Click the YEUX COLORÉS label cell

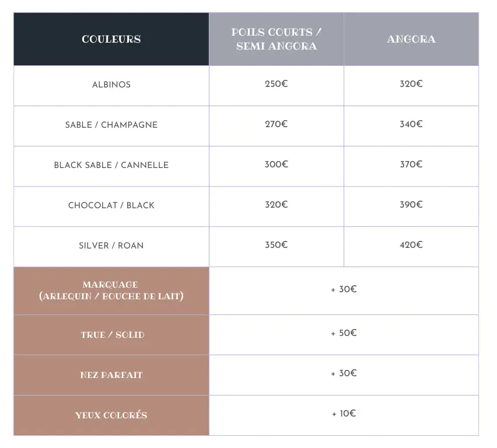tap(111, 415)
